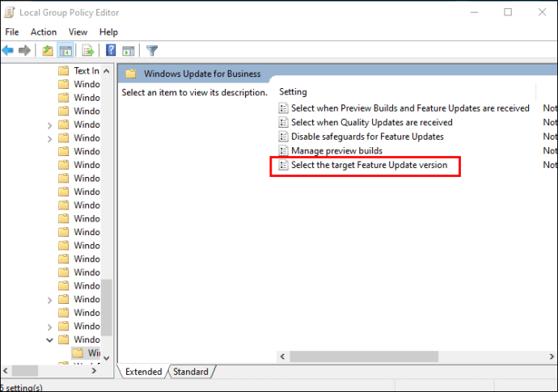This screenshot has height=392, width=558.
Task: Click the Export List toolbar icon
Action: (87, 50)
